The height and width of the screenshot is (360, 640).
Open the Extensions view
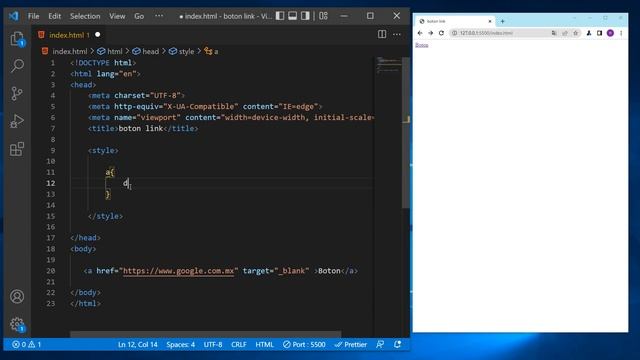coord(17,149)
